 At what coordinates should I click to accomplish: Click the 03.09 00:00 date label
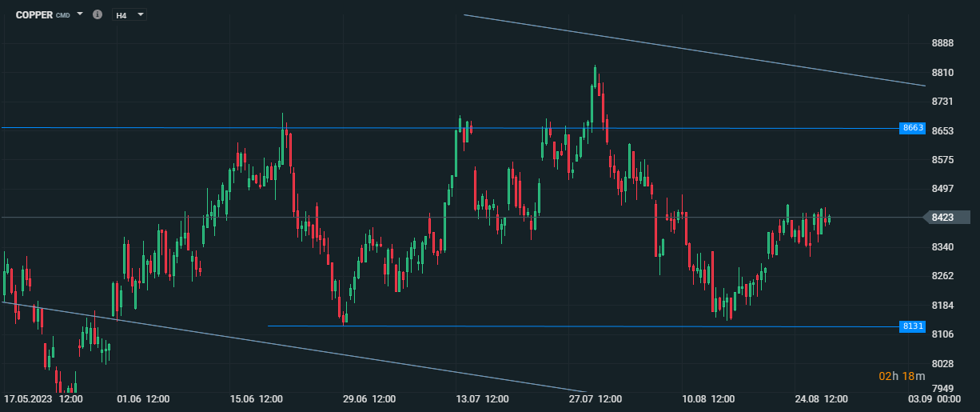(x=934, y=398)
